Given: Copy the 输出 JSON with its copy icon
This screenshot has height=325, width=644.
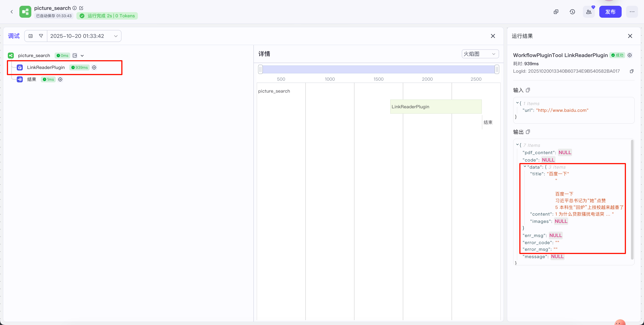Looking at the screenshot, I should [528, 132].
